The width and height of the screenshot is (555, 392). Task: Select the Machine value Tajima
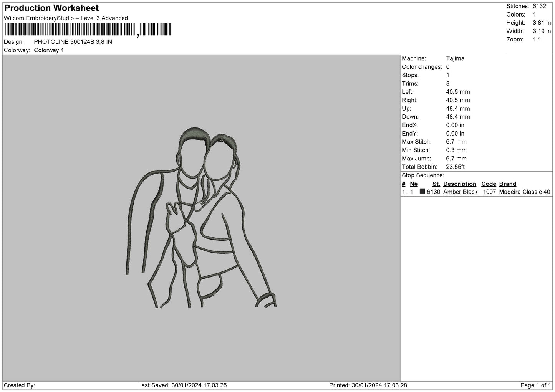coord(455,58)
